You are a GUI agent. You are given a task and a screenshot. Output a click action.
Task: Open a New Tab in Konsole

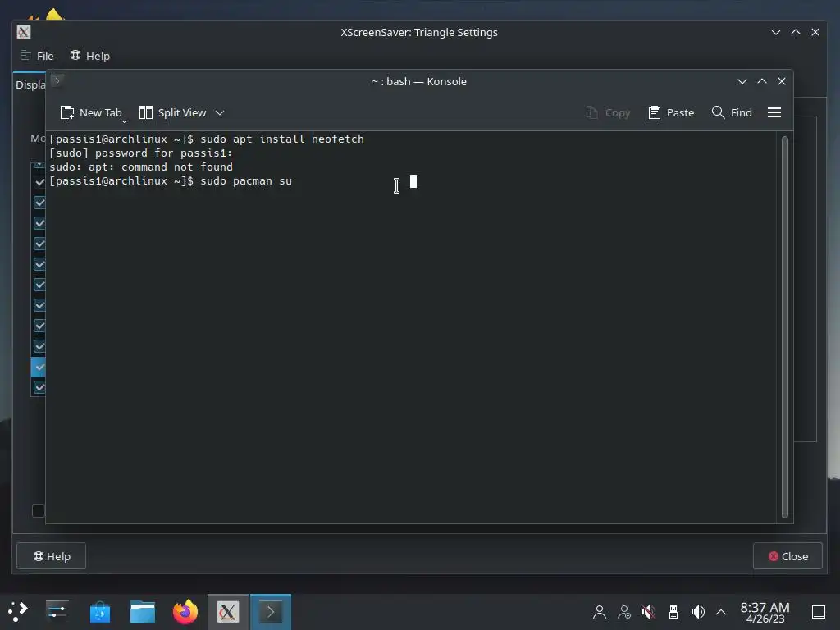coord(91,112)
